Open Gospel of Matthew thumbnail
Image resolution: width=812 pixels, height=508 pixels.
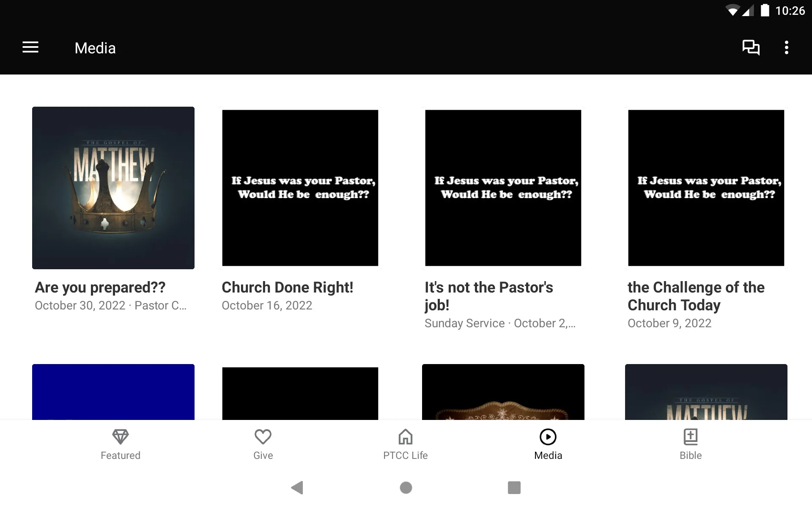113,187
